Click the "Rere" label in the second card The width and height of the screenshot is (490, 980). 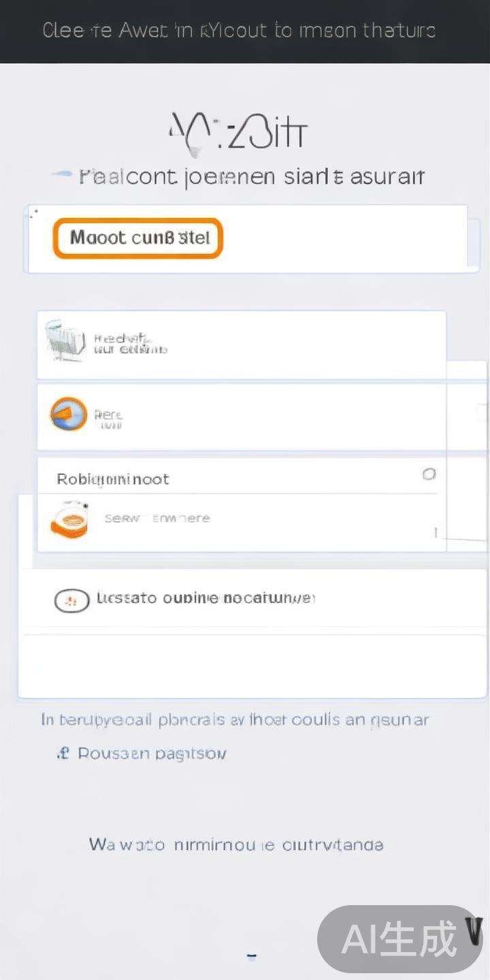pyautogui.click(x=108, y=415)
